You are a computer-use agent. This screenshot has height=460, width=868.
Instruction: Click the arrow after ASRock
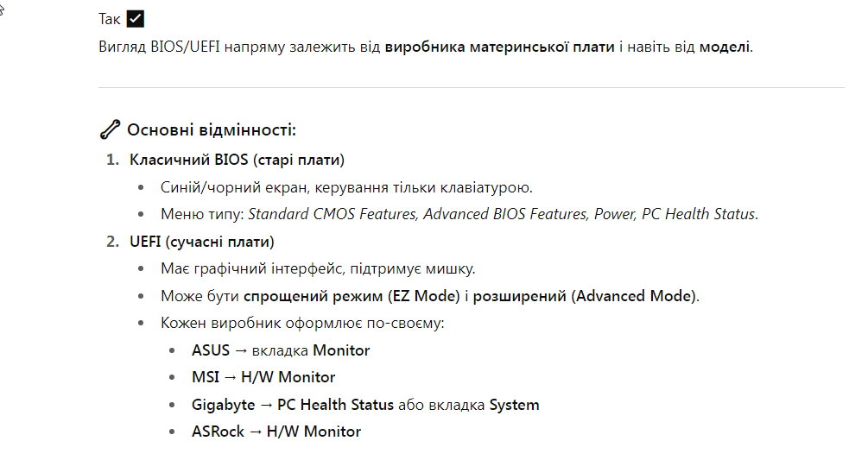click(255, 432)
